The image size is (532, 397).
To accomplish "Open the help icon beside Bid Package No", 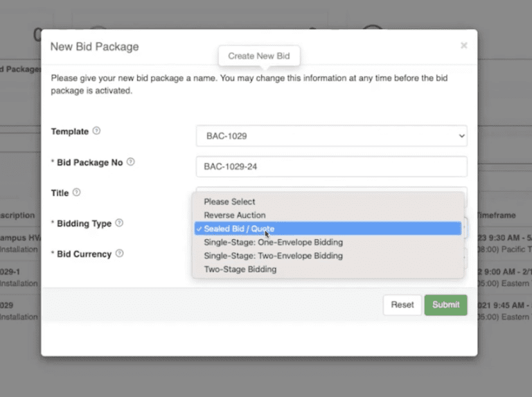I will click(131, 162).
